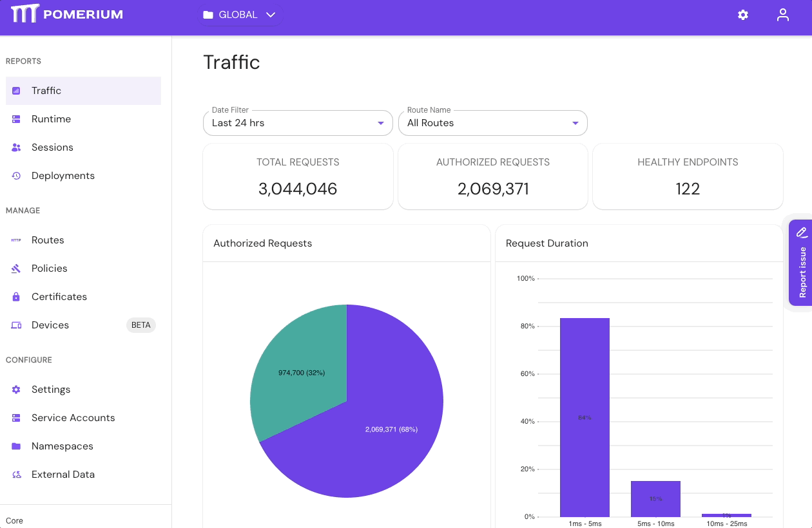
Task: Open settings via the top gear icon
Action: click(x=743, y=15)
